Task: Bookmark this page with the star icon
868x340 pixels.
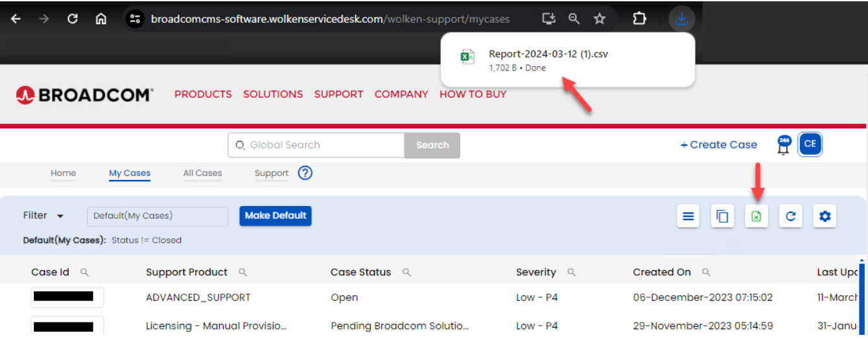Action: click(600, 19)
